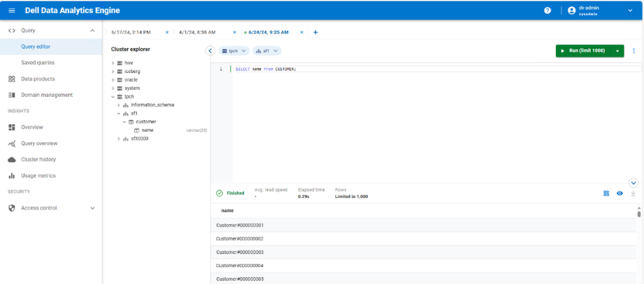Close the 6/17/24, 2:14 PM tab
This screenshot has width=644, height=284.
[x=167, y=32]
